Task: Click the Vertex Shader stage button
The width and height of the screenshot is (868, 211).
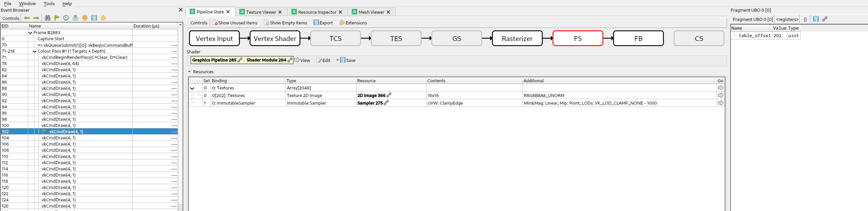Action: coord(275,39)
